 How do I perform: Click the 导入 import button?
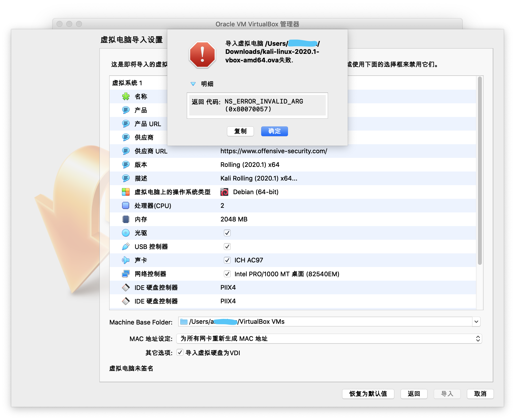pos(447,394)
